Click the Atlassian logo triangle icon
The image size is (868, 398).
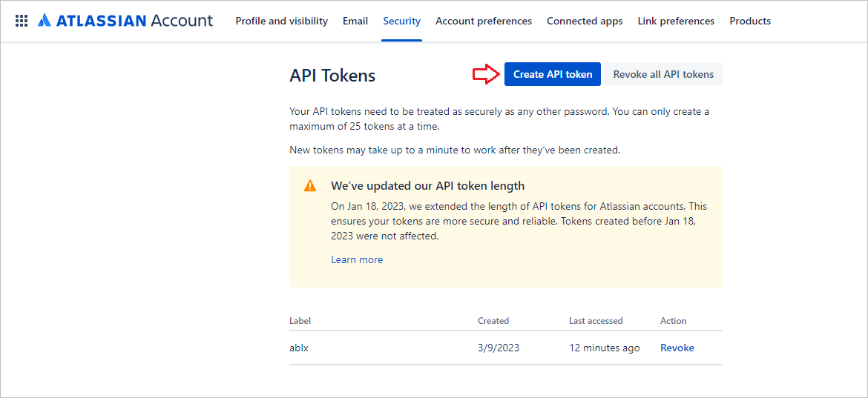pyautogui.click(x=45, y=21)
